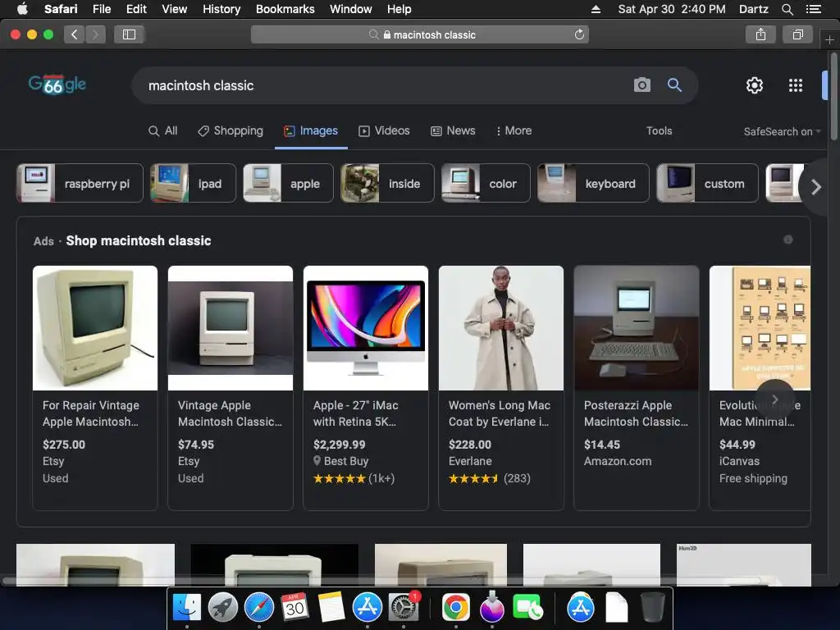This screenshot has height=630, width=840.
Task: Filter images by keyboard chip
Action: coord(593,183)
